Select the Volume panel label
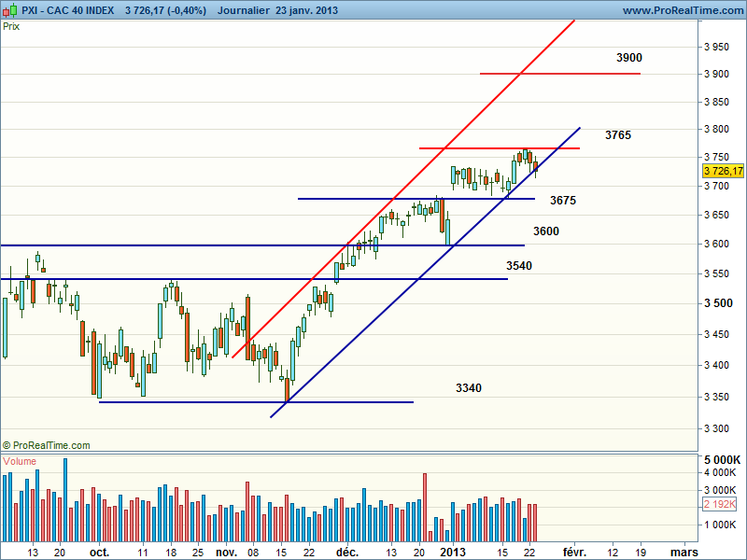Image resolution: width=747 pixels, height=560 pixels. [x=21, y=461]
